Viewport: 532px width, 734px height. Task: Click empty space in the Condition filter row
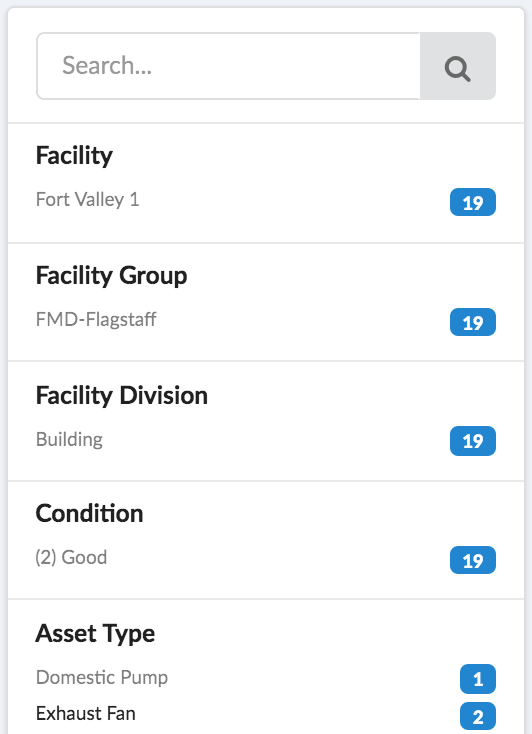(281, 558)
